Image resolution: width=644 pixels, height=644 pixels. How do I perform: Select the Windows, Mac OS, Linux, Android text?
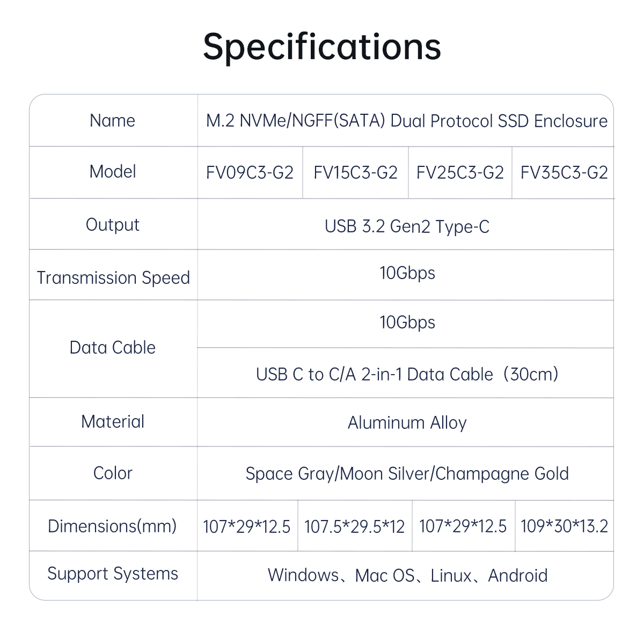point(407,576)
